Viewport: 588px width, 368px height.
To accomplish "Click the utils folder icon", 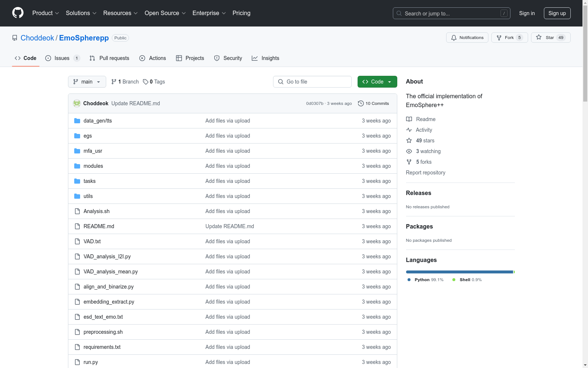I will 77,196.
